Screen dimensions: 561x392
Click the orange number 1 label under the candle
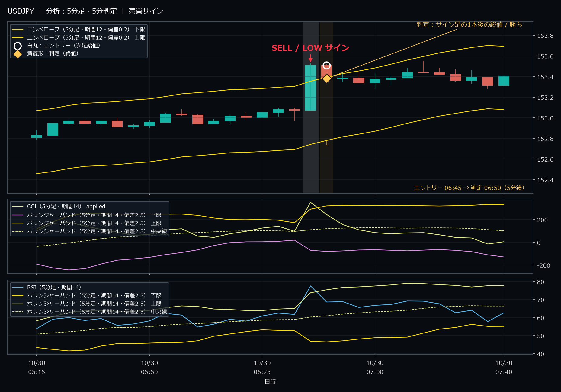point(326,143)
